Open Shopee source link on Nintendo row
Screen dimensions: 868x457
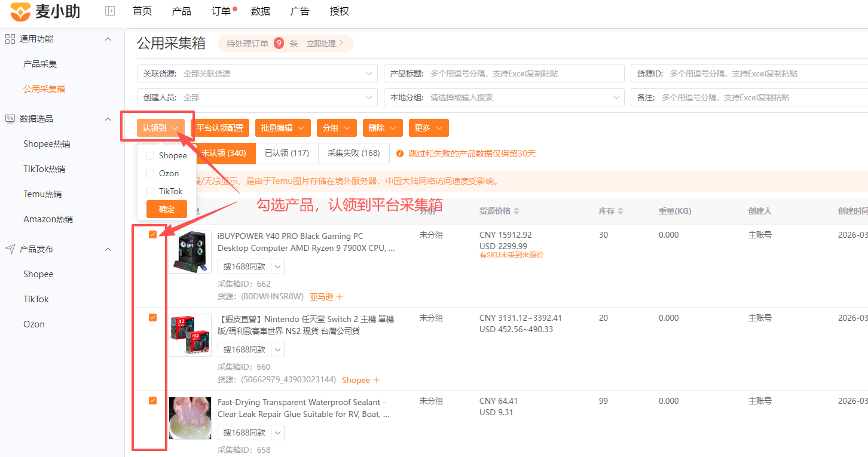(356, 380)
